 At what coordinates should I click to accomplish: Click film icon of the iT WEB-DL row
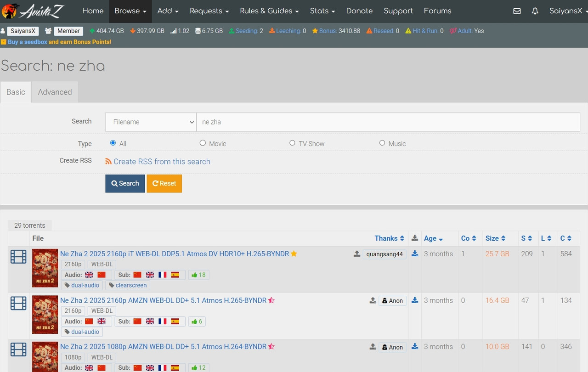pos(18,257)
